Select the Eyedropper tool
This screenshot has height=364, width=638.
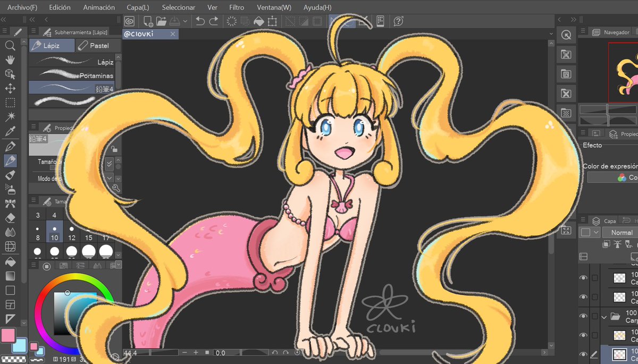pyautogui.click(x=10, y=131)
